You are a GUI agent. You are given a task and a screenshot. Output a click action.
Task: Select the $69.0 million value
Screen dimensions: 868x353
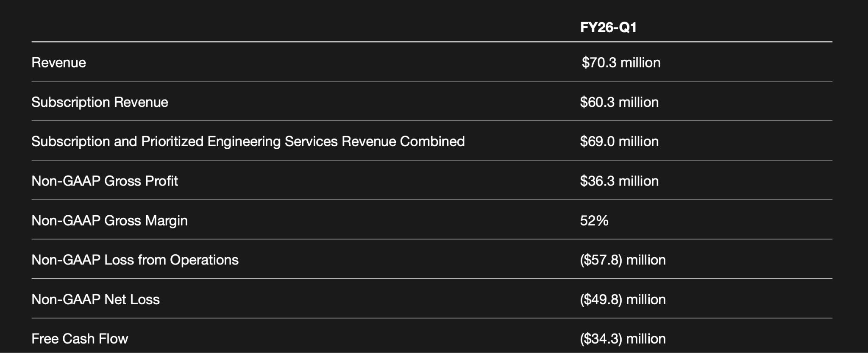(619, 142)
